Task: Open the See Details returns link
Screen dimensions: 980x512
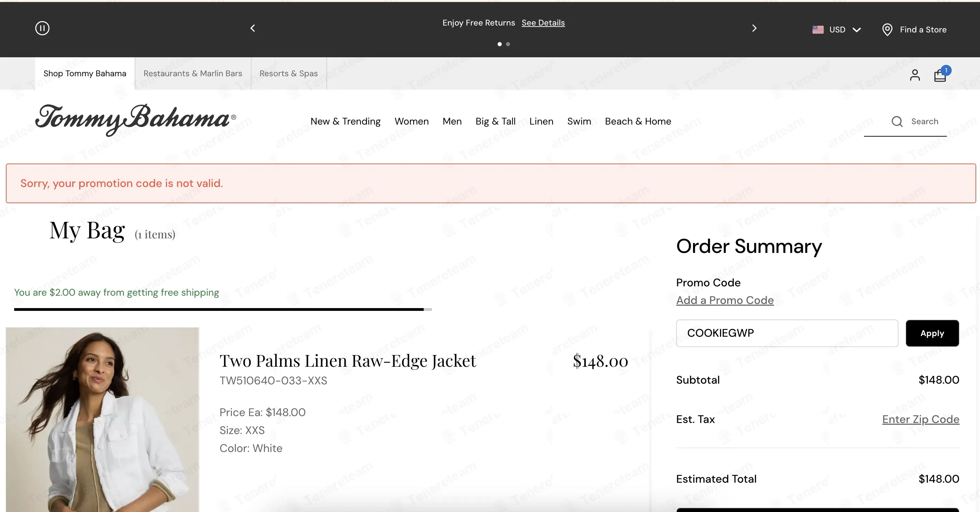Action: (543, 23)
